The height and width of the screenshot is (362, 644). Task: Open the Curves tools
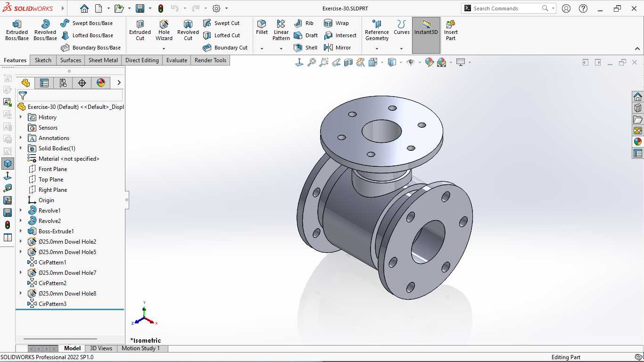(402, 27)
